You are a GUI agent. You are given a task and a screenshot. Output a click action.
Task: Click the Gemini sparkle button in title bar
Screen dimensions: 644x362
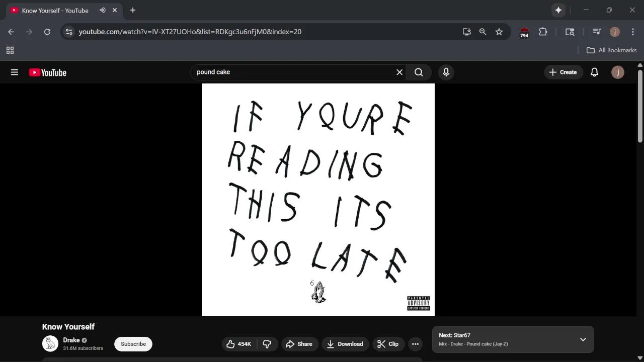click(x=558, y=10)
